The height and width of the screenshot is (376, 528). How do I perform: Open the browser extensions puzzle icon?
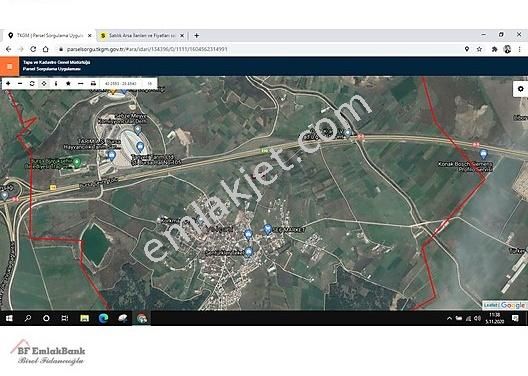(494, 49)
